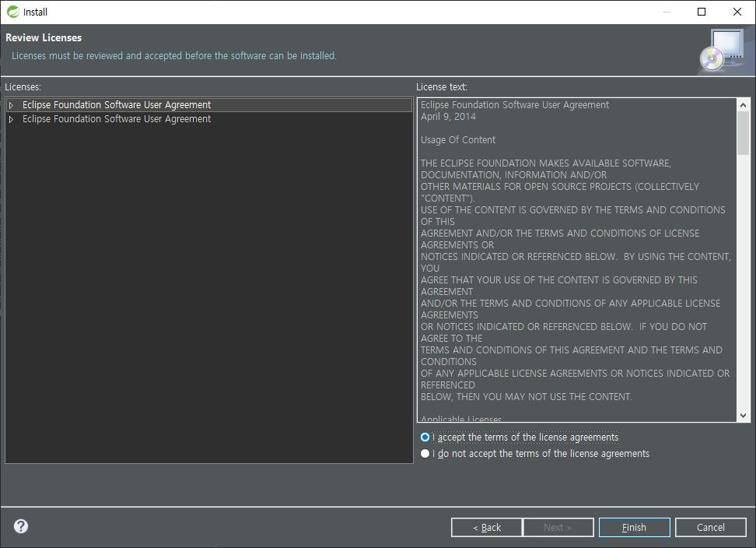
Task: Expand the first Eclipse Foundation license entry
Action: pyautogui.click(x=12, y=105)
